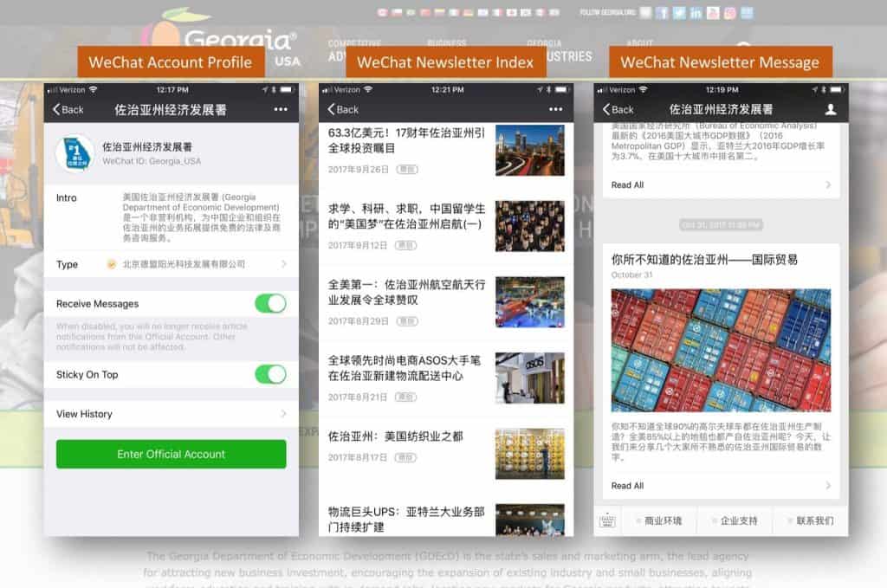Tap Enter Official Account button
887x588 pixels.
pyautogui.click(x=171, y=454)
